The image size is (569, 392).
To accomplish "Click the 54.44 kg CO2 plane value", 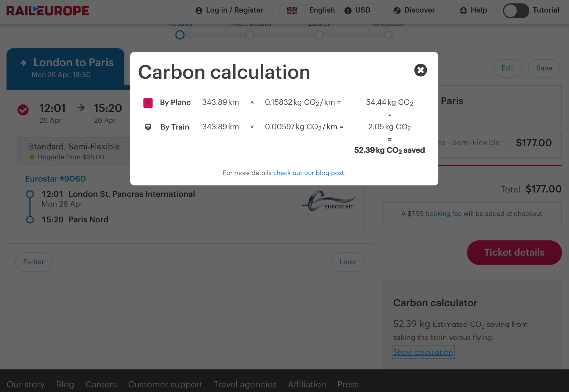I will point(389,102).
